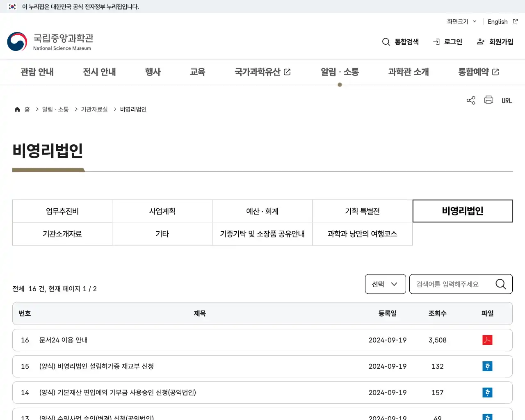The width and height of the screenshot is (525, 420).
Task: Click the print icon near the URL button
Action: coord(488,100)
